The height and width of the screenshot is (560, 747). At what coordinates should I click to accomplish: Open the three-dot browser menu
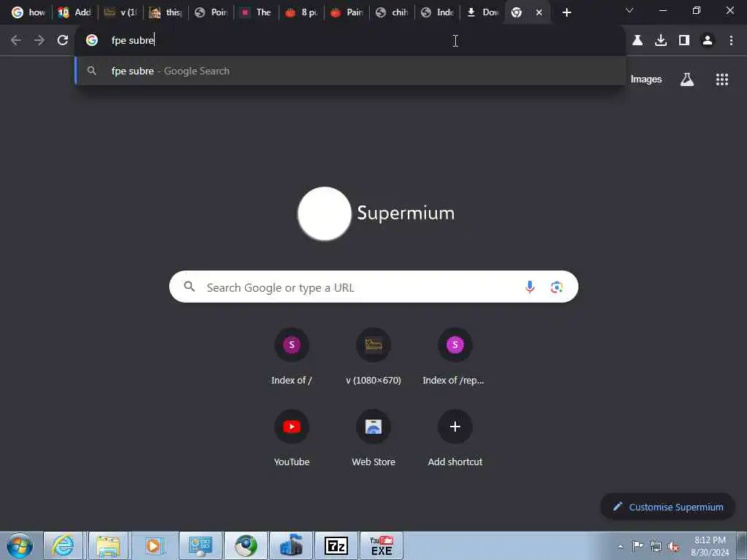click(731, 41)
